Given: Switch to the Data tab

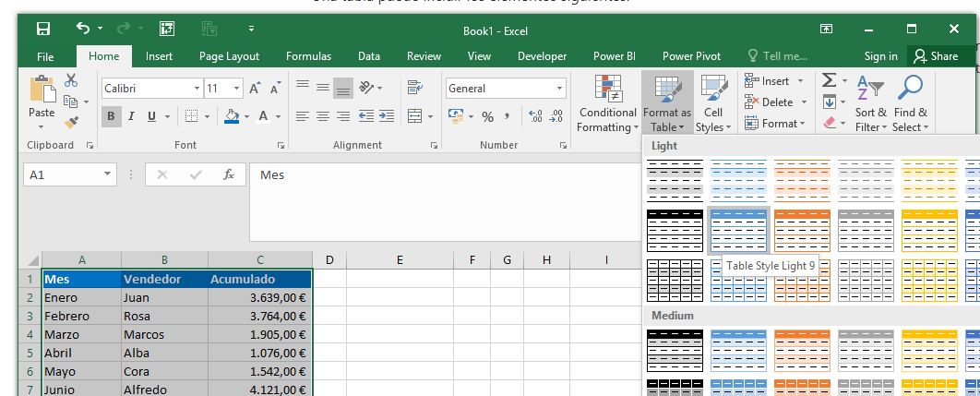Looking at the screenshot, I should [369, 56].
